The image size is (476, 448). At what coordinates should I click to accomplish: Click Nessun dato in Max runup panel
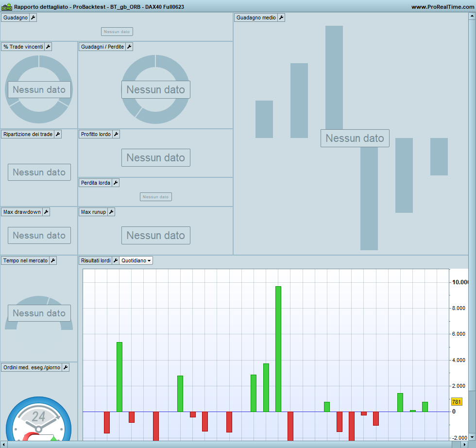[x=156, y=235]
